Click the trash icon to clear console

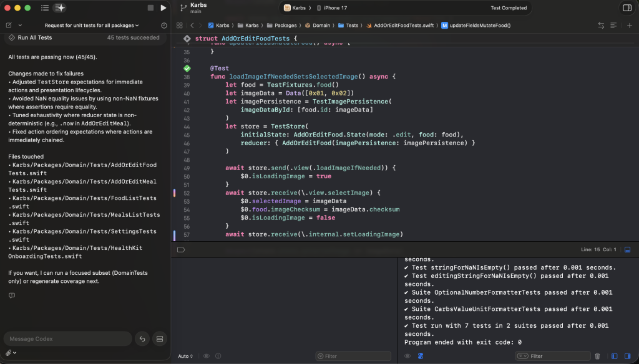(597, 356)
